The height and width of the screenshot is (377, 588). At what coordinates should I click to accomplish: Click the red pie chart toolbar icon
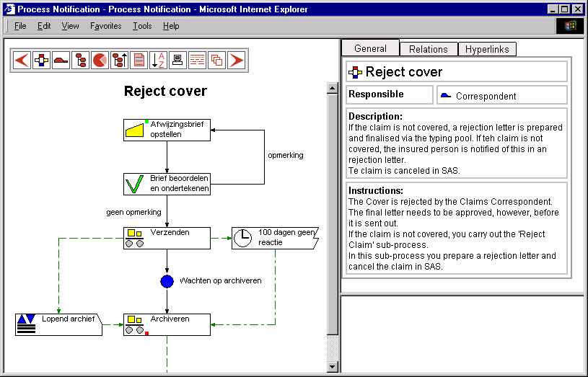pos(100,60)
